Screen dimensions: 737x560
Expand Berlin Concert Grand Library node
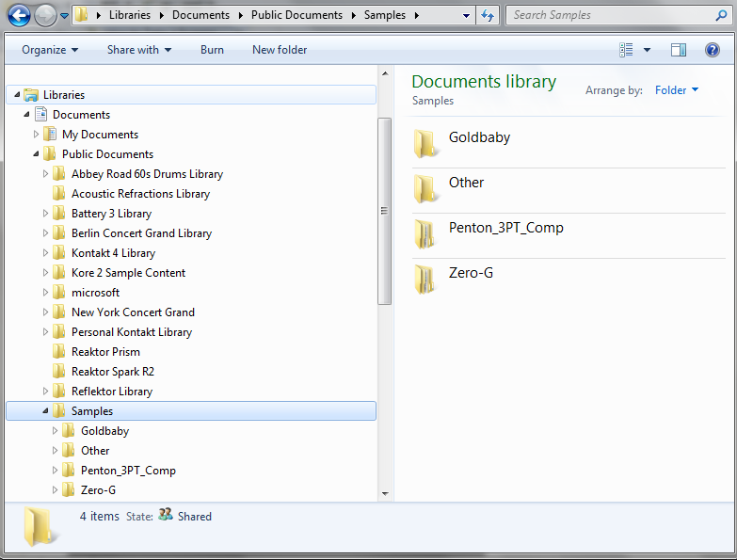tap(45, 233)
